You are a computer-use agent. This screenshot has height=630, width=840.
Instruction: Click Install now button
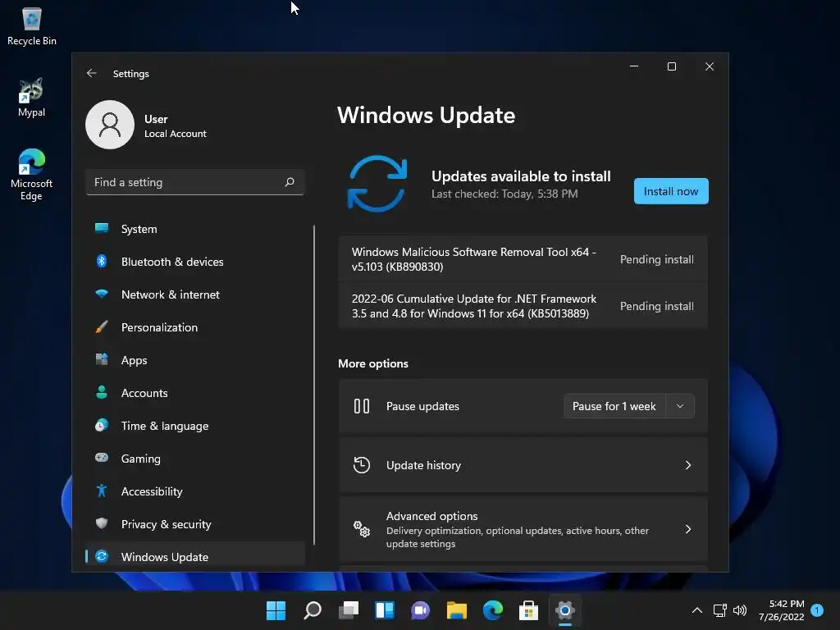click(671, 191)
